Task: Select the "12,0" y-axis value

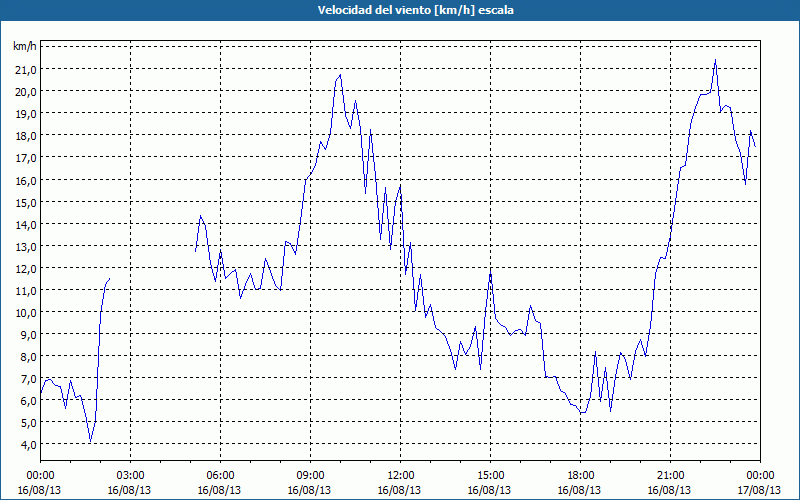Action: click(26, 268)
